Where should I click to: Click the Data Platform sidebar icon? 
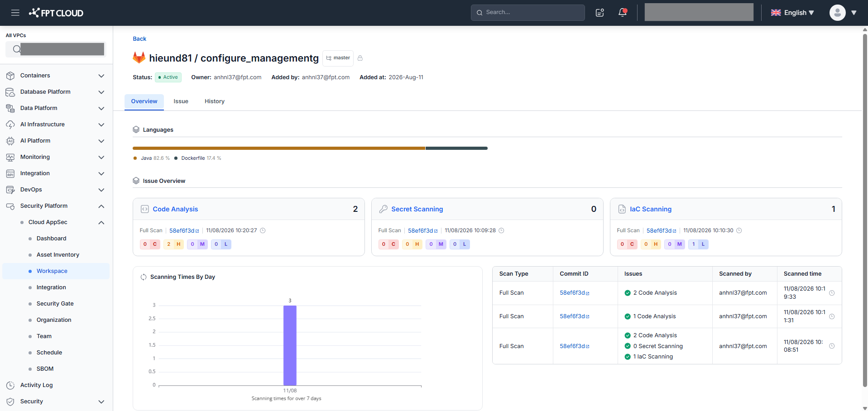[10, 108]
